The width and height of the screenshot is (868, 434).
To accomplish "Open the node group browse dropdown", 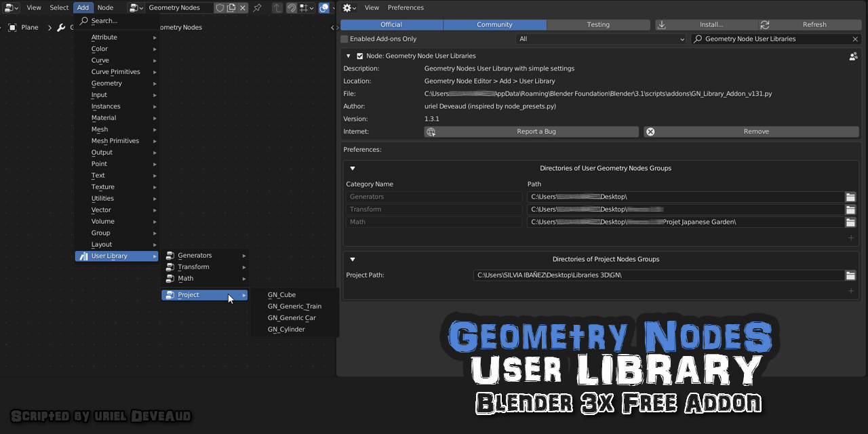I will point(136,7).
